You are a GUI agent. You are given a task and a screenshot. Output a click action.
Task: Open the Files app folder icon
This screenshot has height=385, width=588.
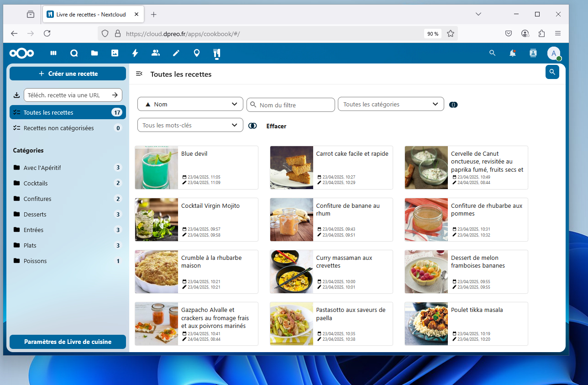(x=94, y=53)
